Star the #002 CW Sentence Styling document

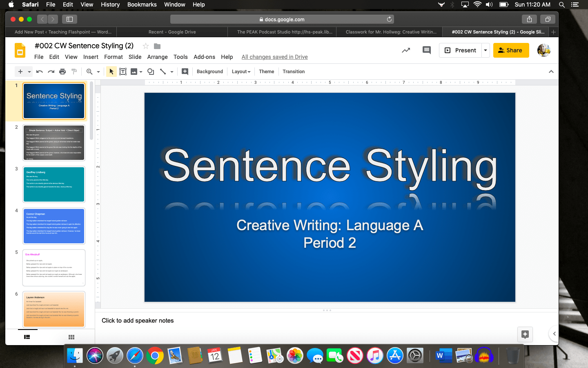click(x=146, y=46)
